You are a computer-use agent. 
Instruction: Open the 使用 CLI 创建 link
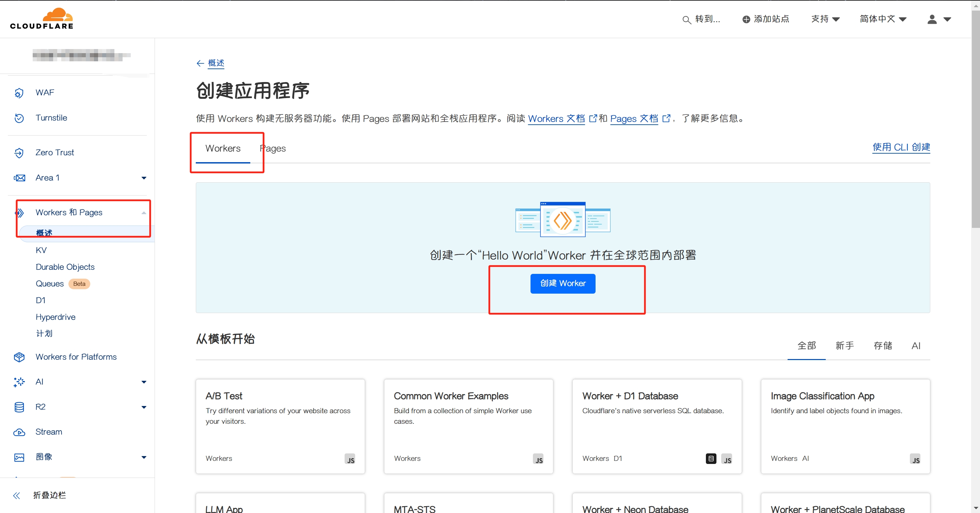[901, 147]
